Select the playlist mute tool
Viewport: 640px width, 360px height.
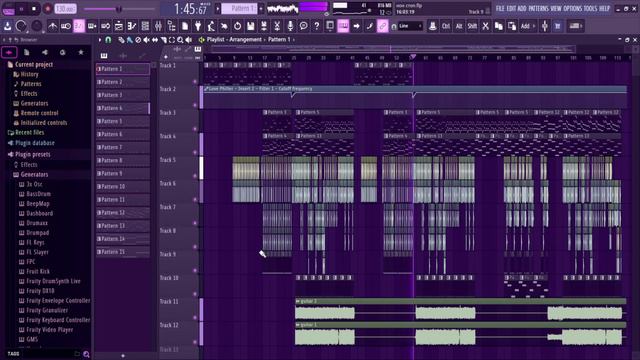click(x=147, y=40)
